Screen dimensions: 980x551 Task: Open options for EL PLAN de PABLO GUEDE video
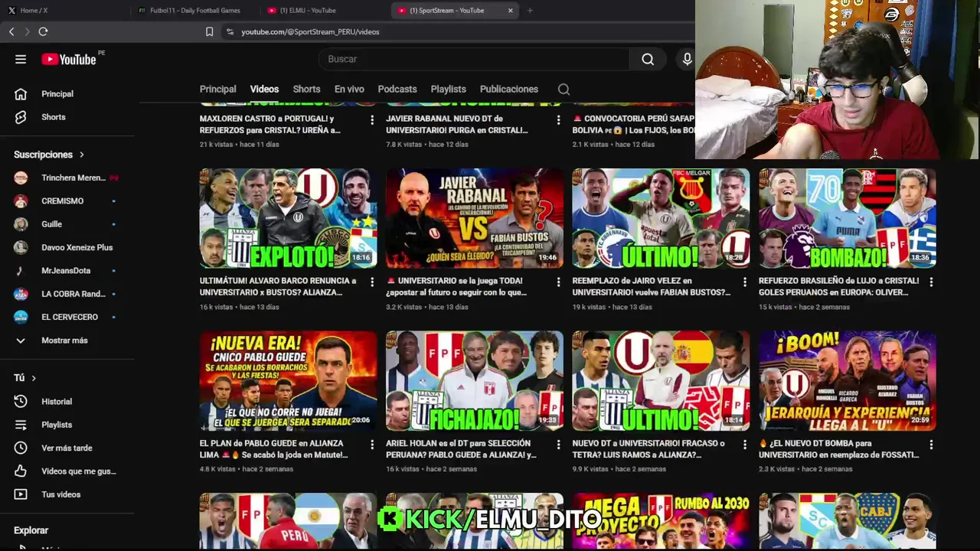click(x=372, y=445)
